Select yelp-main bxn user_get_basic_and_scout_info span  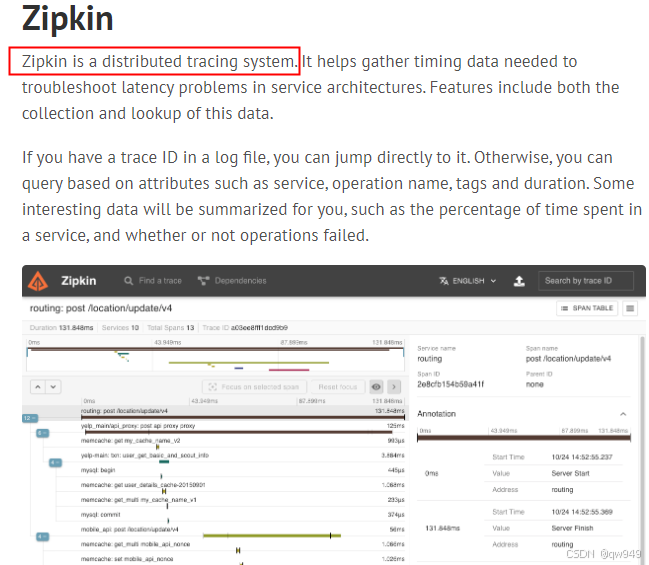point(242,458)
